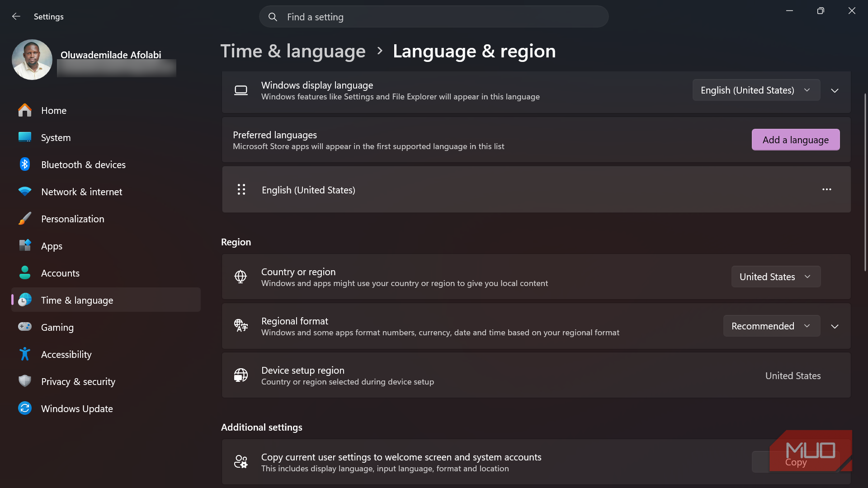
Task: Select Network & internet in sidebar
Action: [x=106, y=192]
